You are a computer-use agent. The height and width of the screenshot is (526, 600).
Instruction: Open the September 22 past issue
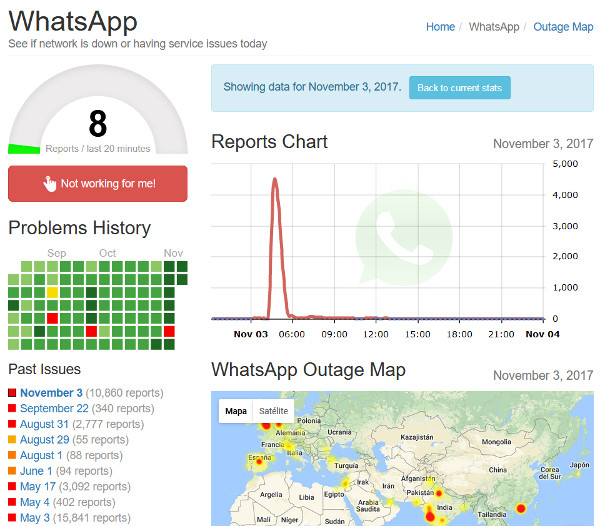point(54,409)
